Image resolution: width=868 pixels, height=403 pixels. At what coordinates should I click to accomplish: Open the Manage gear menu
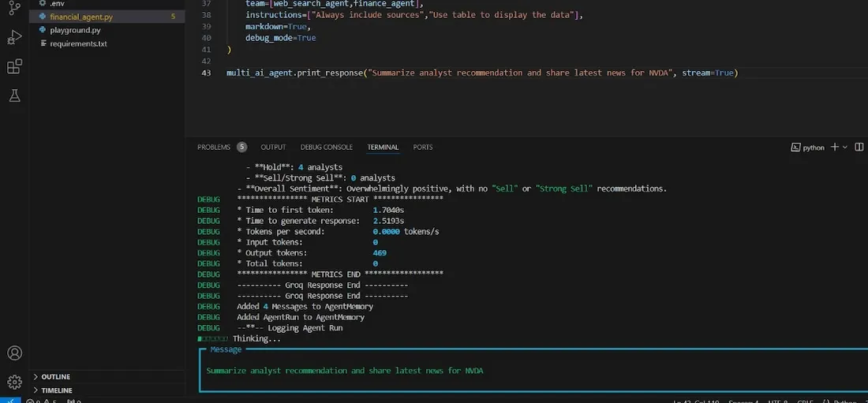click(x=14, y=382)
